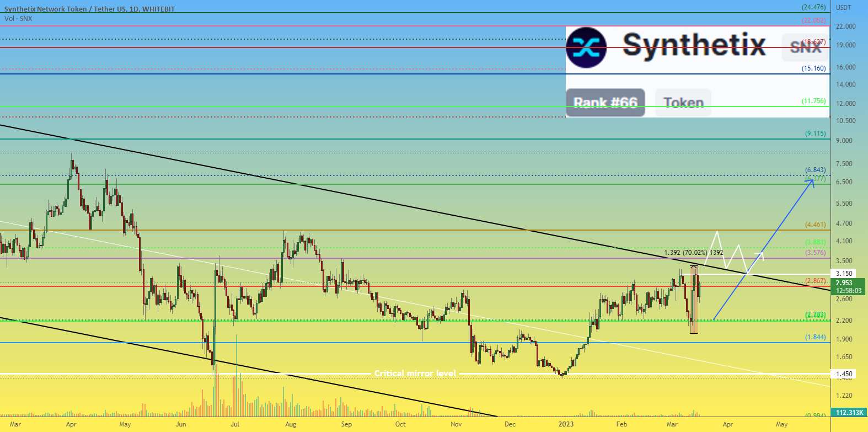Click the 3.150 horizontal line price tag
Image resolution: width=868 pixels, height=432 pixels.
click(844, 274)
